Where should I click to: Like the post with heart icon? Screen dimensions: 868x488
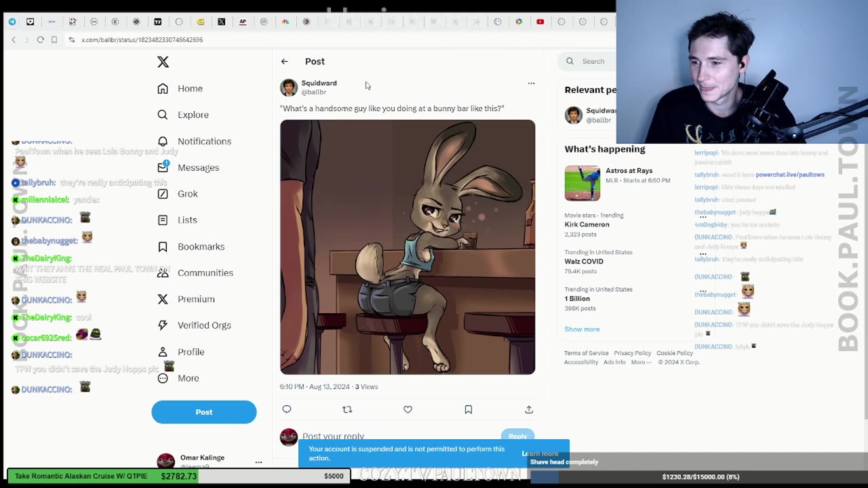(x=408, y=409)
